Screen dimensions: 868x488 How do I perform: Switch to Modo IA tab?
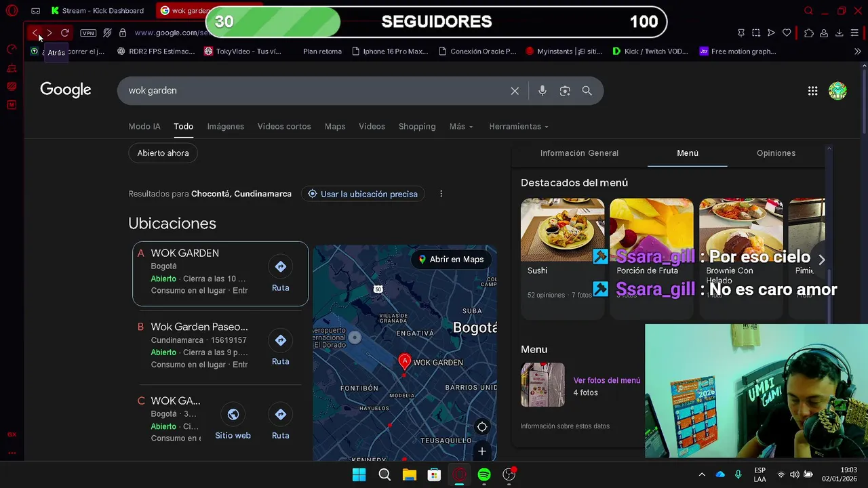coord(144,127)
